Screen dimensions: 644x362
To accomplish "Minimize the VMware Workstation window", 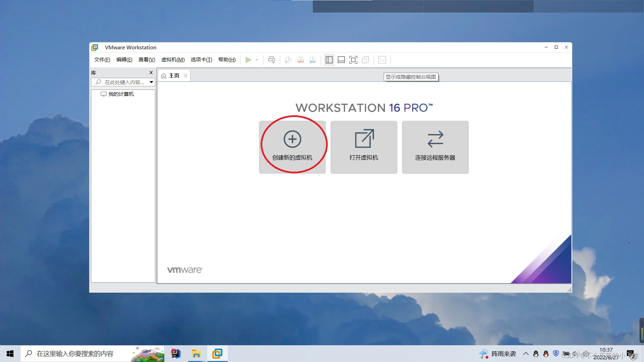I will 546,47.
